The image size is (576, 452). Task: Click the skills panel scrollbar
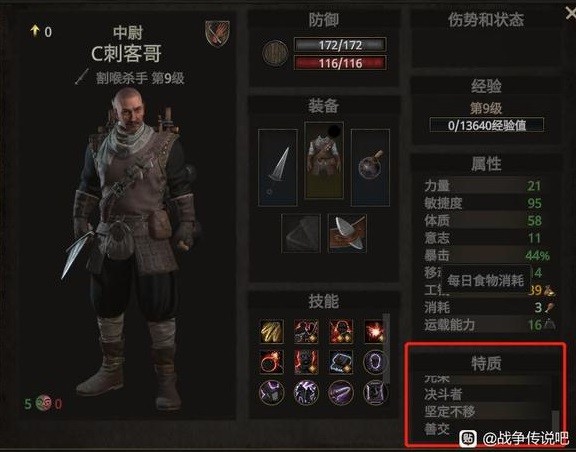click(x=386, y=349)
